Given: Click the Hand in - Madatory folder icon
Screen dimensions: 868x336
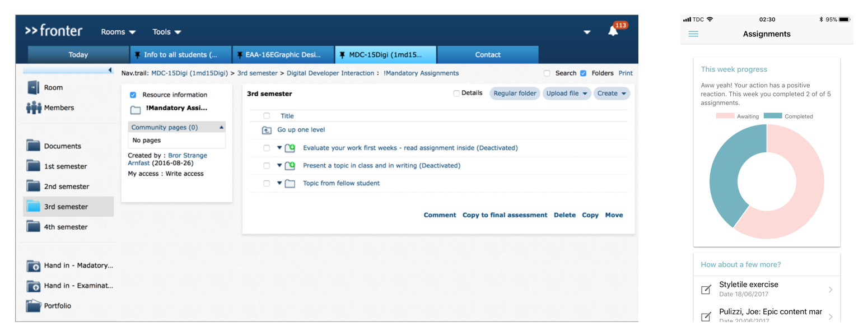Looking at the screenshot, I should [34, 265].
